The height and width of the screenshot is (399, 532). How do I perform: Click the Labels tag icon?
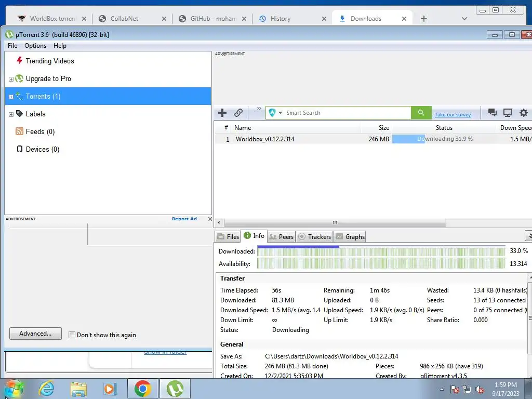[20, 114]
